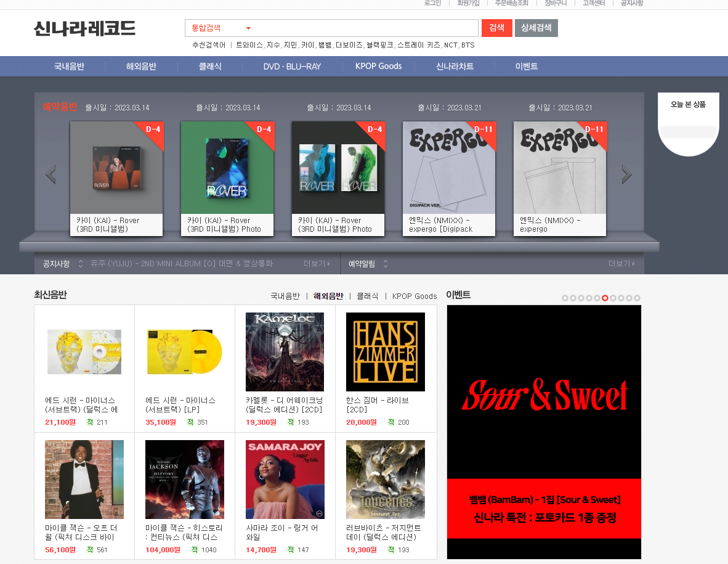Search recommended keyword 트와이스

pyautogui.click(x=249, y=45)
